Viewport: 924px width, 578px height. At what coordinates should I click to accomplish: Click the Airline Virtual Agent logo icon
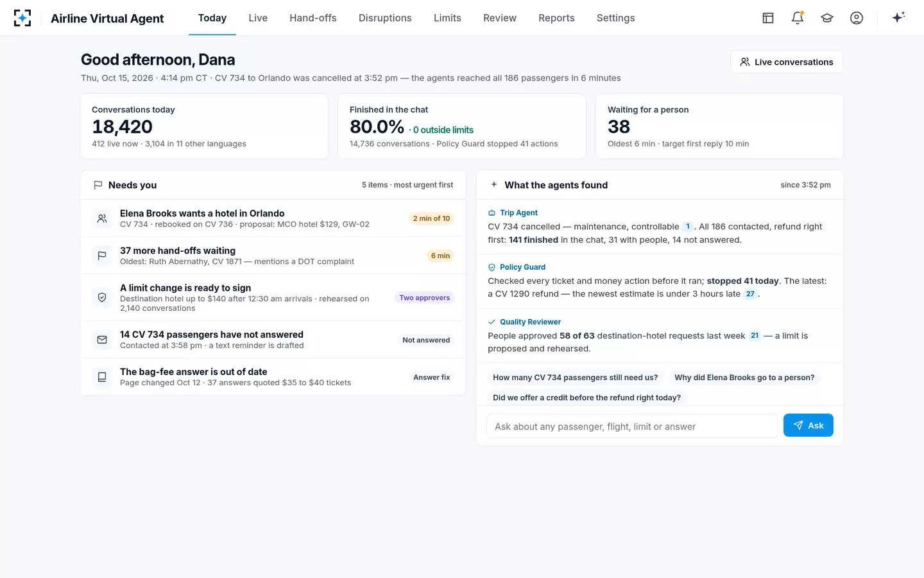click(22, 18)
